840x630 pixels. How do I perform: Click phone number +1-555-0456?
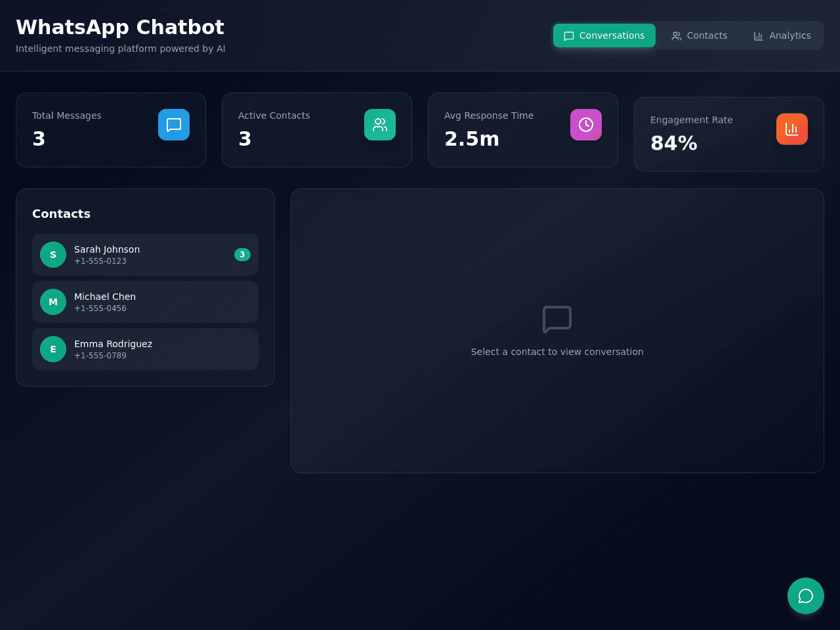click(100, 308)
